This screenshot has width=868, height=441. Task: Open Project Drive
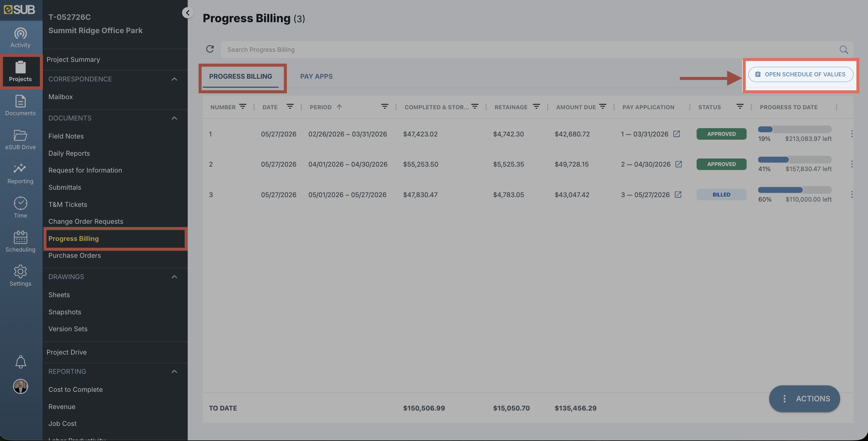66,353
